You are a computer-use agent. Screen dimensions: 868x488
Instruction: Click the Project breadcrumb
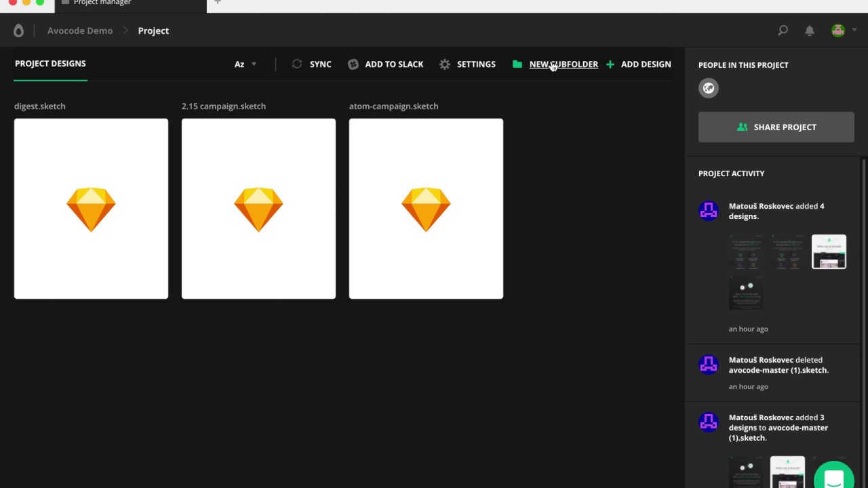[153, 30]
